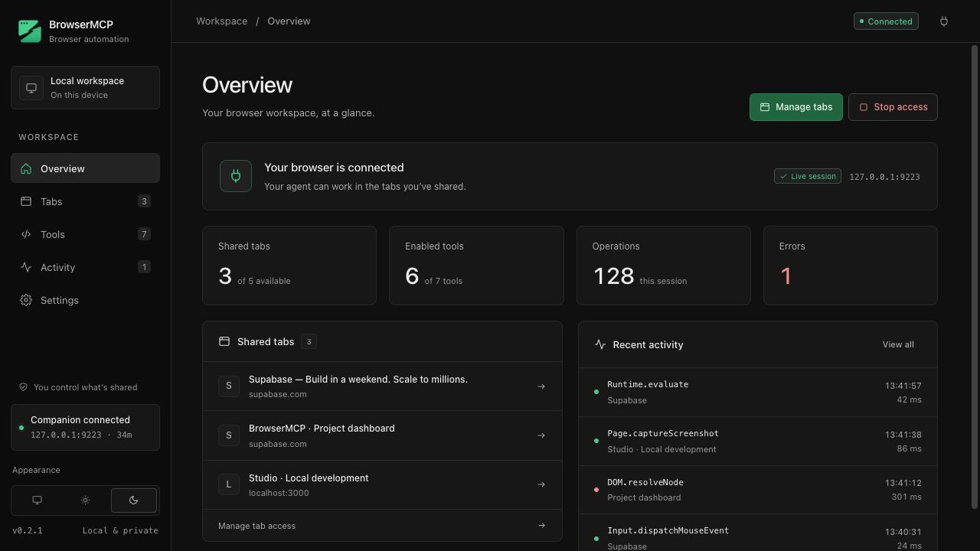
Task: Switch appearance to system theme
Action: click(x=37, y=500)
